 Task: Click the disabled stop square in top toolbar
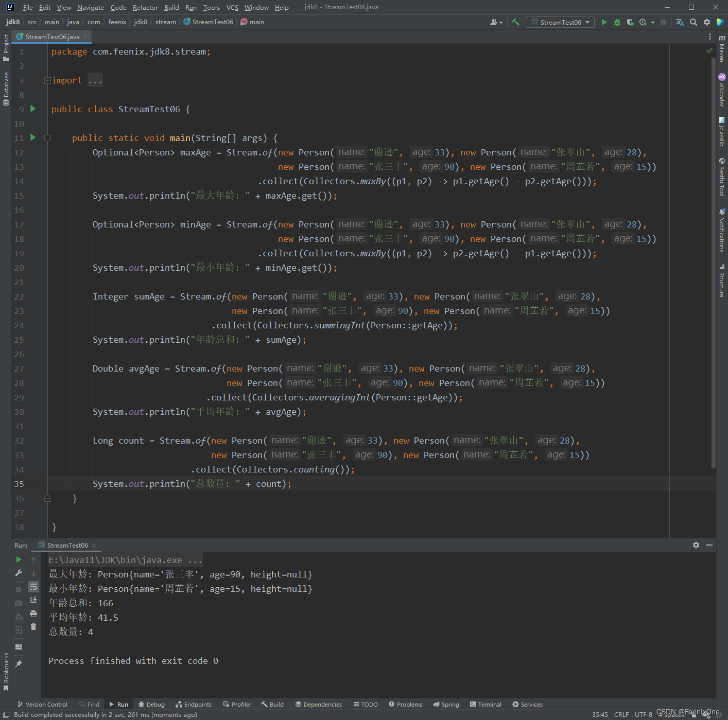pyautogui.click(x=663, y=22)
